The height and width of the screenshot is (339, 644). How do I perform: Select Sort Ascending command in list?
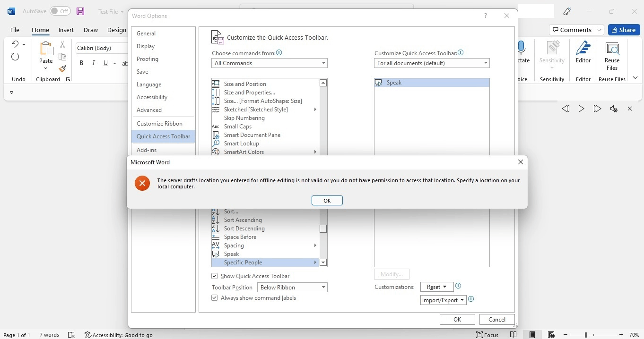pos(265,220)
